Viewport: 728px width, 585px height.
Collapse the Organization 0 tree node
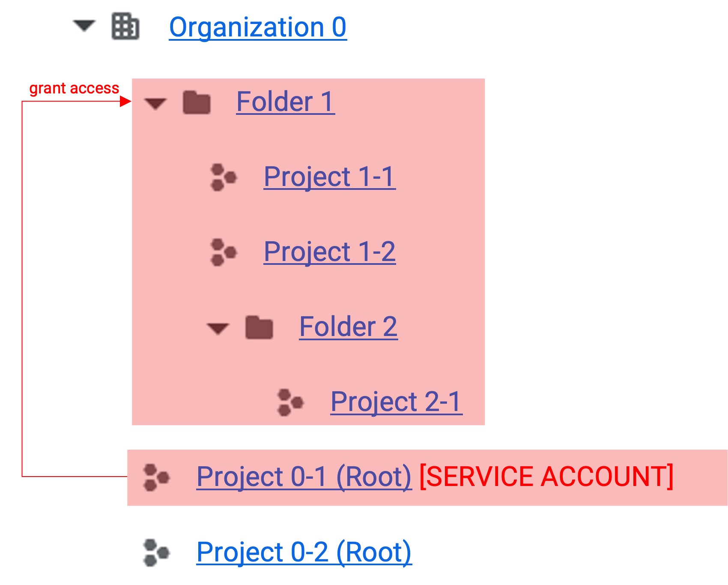[x=84, y=26]
